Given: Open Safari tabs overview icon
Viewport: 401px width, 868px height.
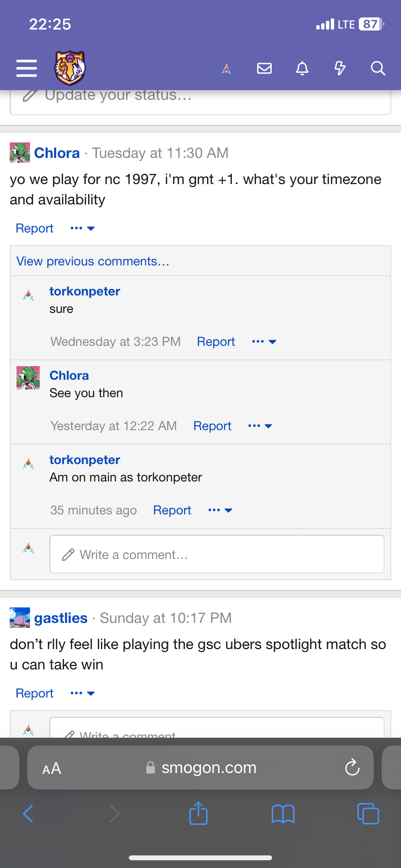Looking at the screenshot, I should coord(368,813).
